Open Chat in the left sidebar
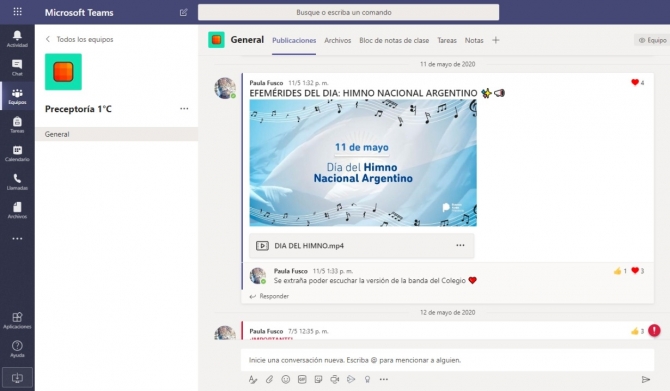670x391 pixels. [x=17, y=68]
